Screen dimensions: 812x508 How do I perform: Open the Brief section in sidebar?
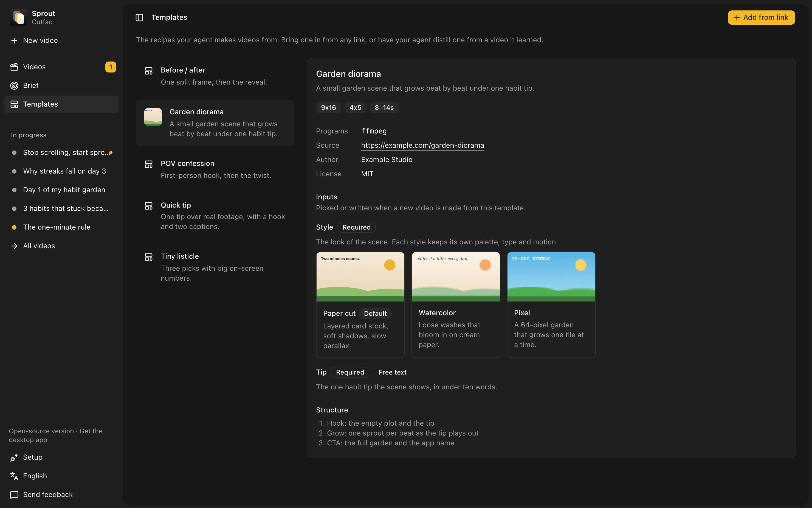pos(61,86)
